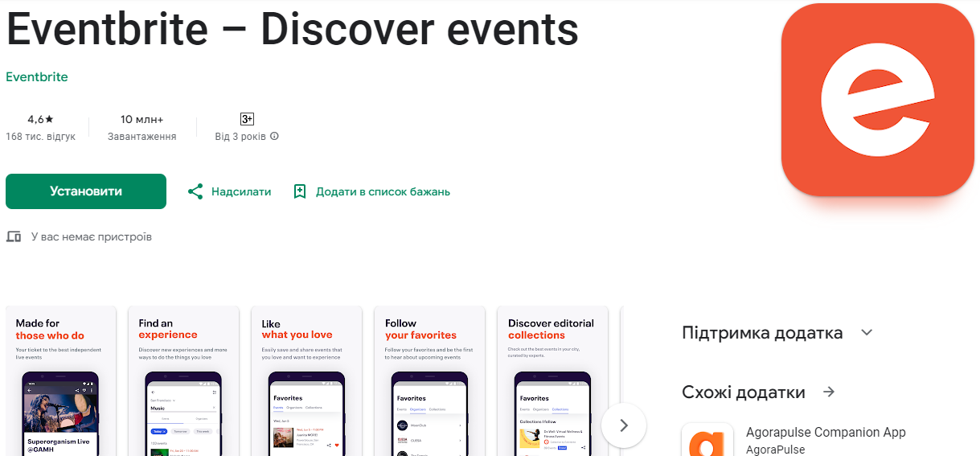Click the arrow next to Схожі додатки
Viewport: 980px width, 456px height.
(x=829, y=392)
